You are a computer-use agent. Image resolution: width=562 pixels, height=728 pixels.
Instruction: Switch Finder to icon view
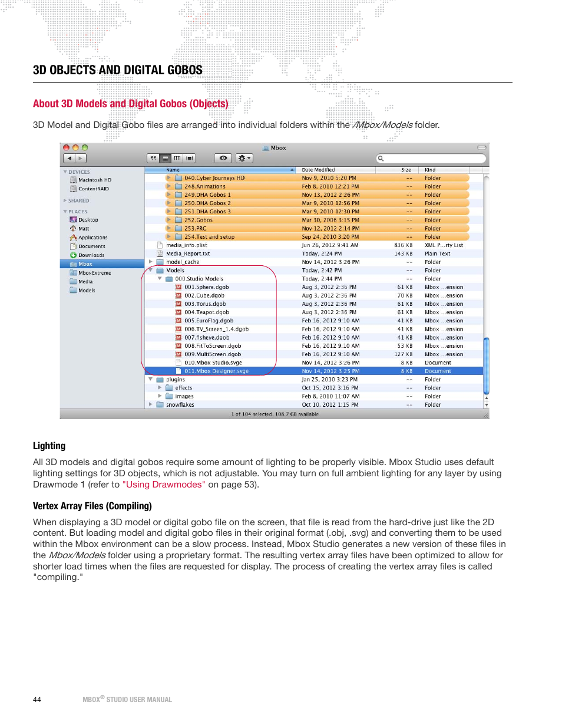coord(153,158)
